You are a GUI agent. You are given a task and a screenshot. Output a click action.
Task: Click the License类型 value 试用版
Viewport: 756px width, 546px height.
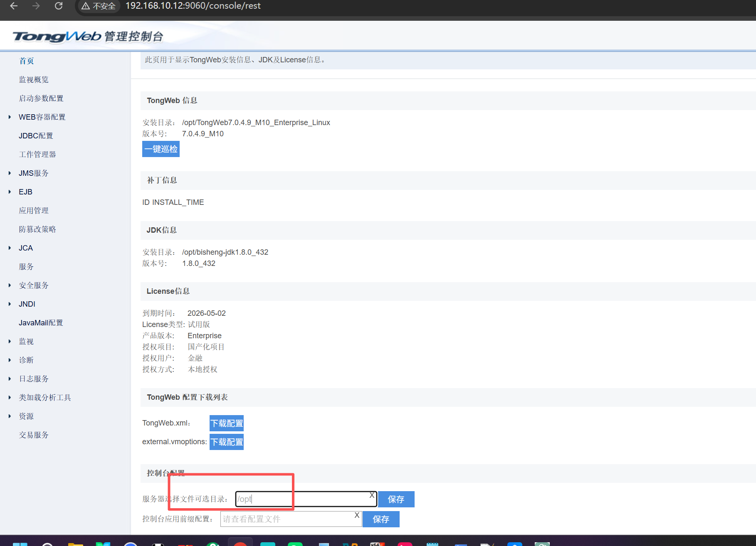pyautogui.click(x=199, y=325)
